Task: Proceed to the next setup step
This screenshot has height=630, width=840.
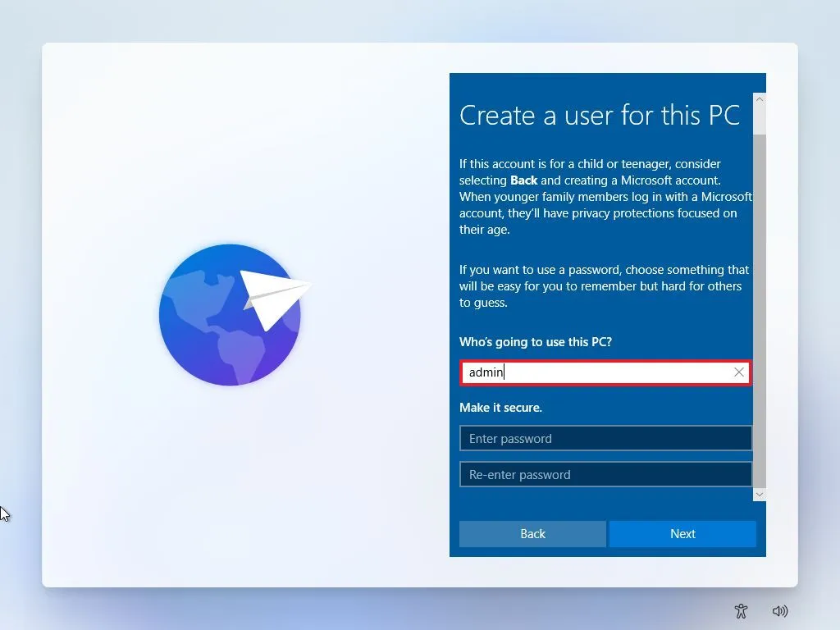Action: (682, 533)
